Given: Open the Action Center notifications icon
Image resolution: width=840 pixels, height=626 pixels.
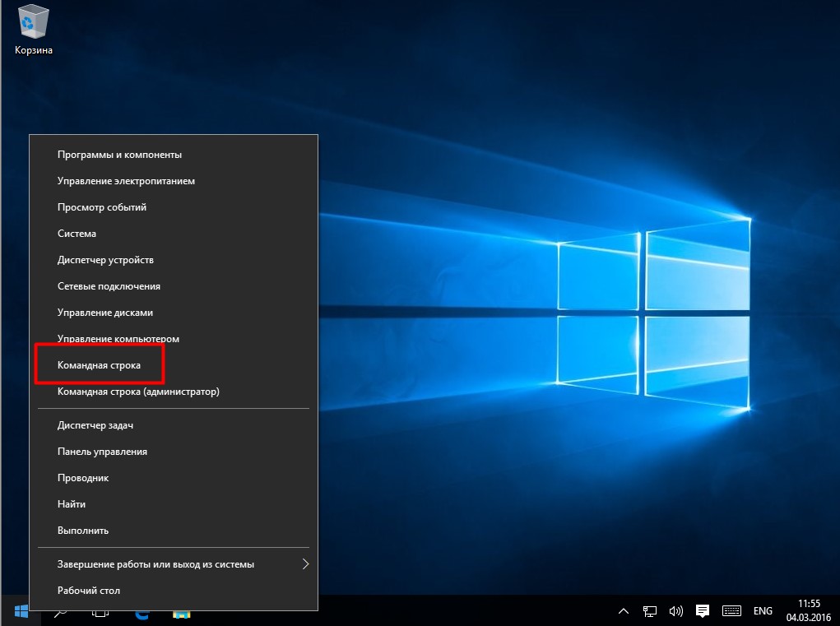Looking at the screenshot, I should [703, 611].
